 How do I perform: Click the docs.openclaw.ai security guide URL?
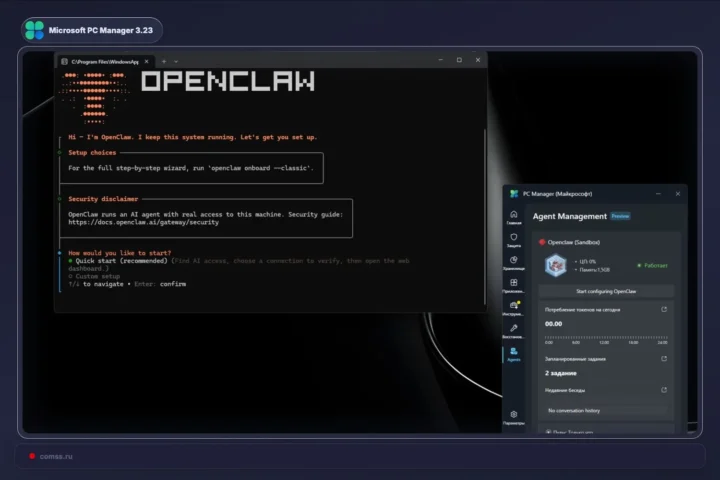pyautogui.click(x=143, y=222)
